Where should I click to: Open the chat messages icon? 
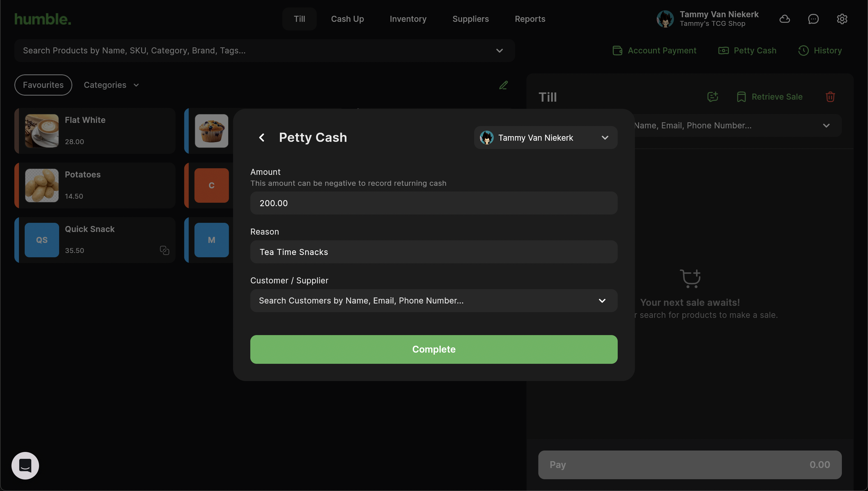(813, 19)
